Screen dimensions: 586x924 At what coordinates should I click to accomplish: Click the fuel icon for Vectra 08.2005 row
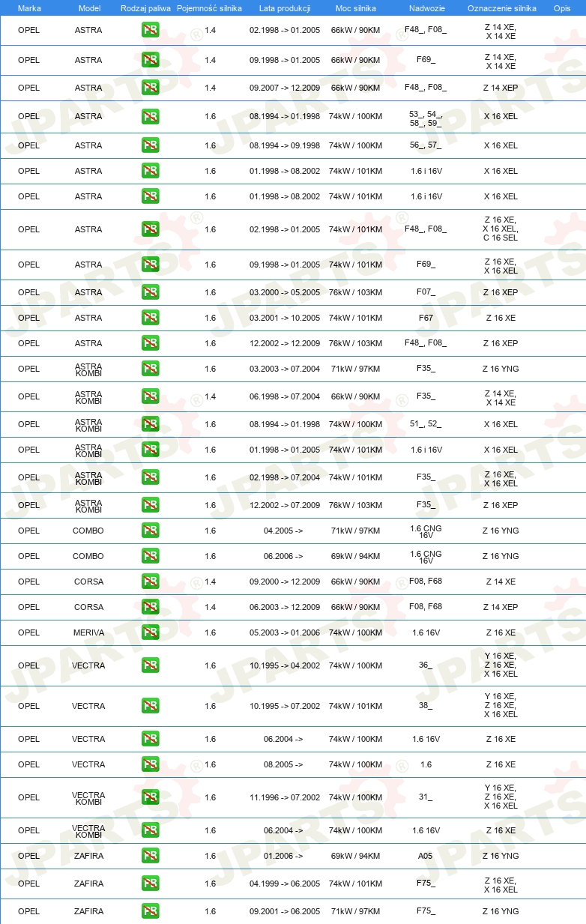click(150, 764)
